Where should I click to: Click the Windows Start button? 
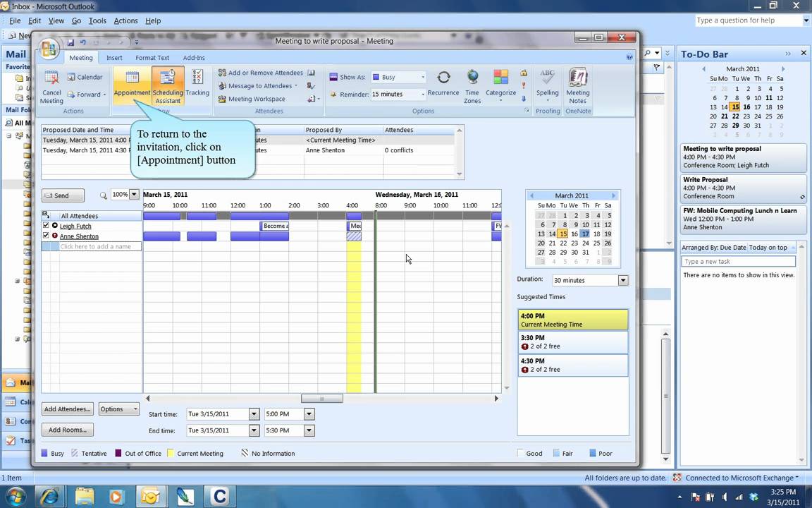(x=16, y=497)
